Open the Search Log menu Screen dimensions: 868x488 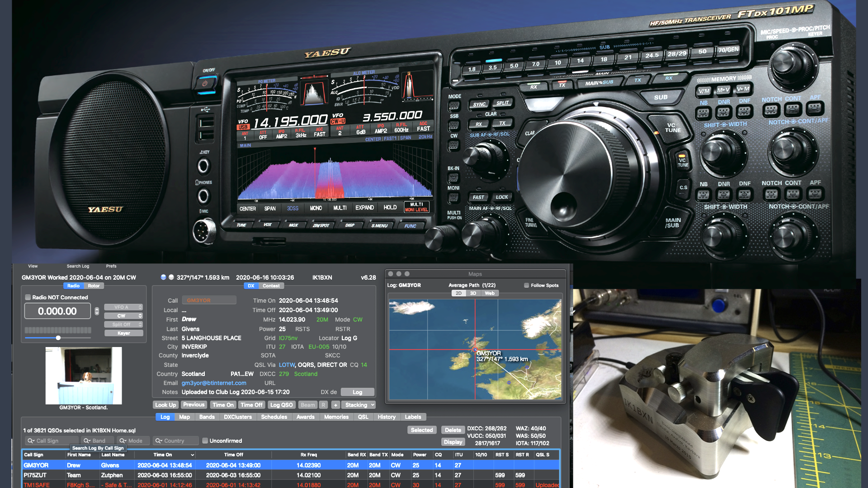click(x=78, y=266)
